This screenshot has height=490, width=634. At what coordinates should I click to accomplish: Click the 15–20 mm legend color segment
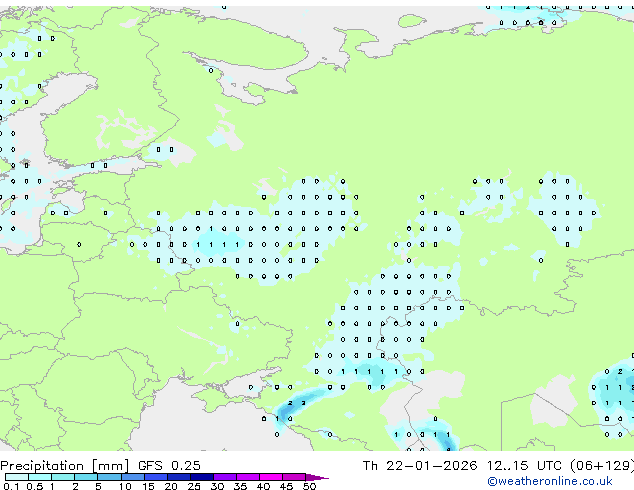155,477
